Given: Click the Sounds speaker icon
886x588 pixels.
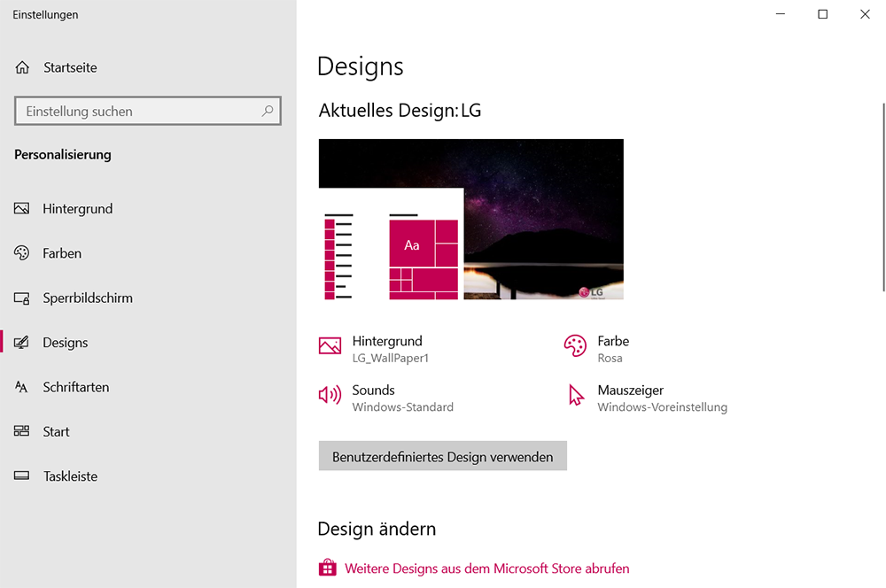Looking at the screenshot, I should coord(330,396).
